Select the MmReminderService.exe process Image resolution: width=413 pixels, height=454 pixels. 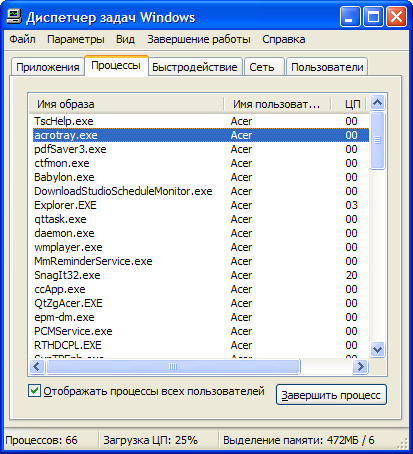[x=201, y=261]
